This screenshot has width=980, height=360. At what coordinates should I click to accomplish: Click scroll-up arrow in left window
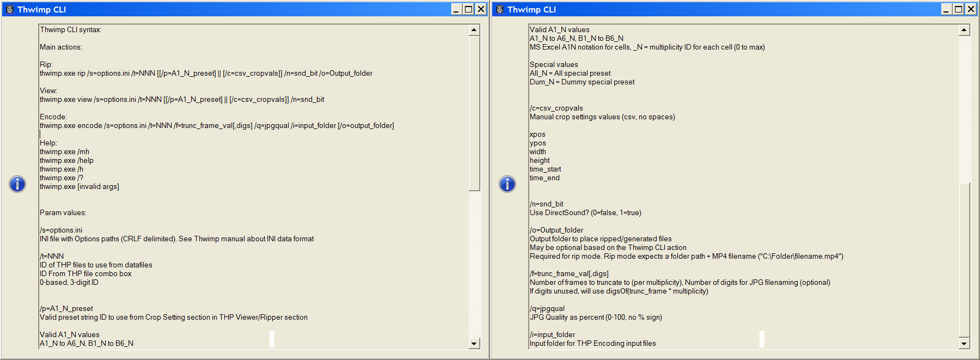[x=474, y=30]
